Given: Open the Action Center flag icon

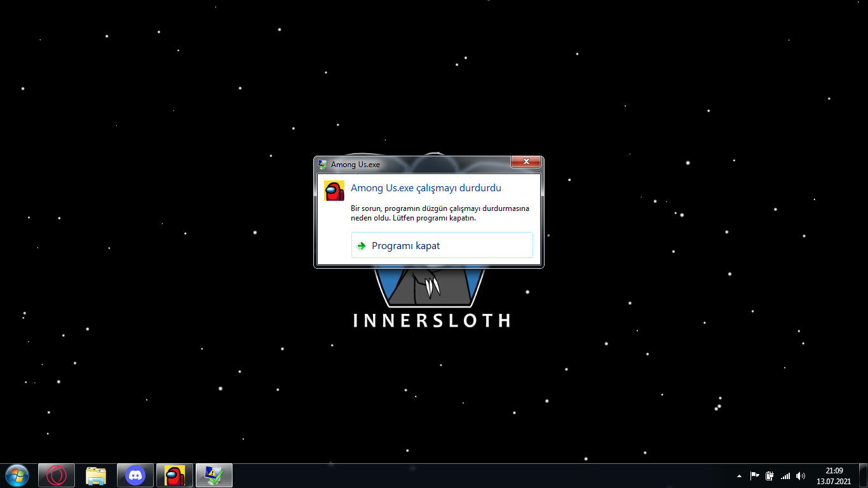Looking at the screenshot, I should tap(755, 475).
